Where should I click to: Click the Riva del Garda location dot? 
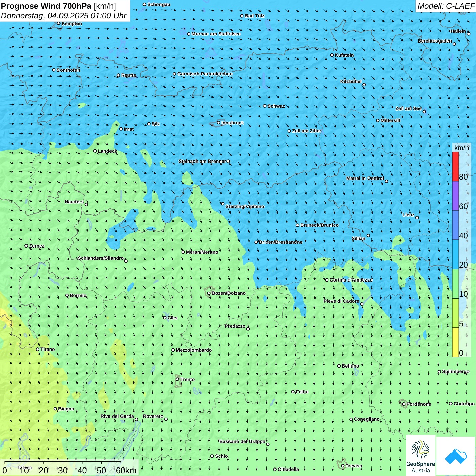tap(136, 419)
